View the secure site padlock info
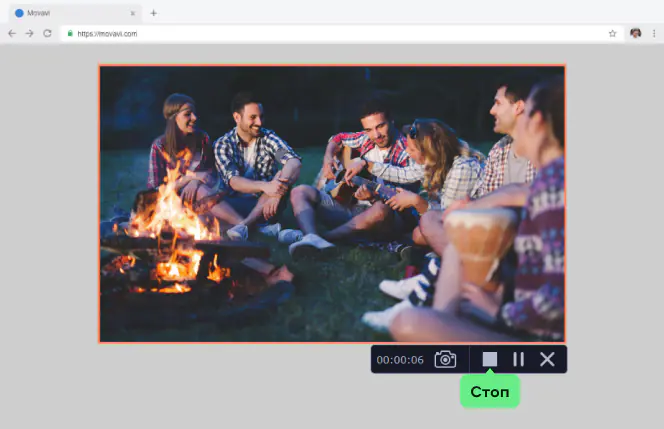 pos(70,33)
